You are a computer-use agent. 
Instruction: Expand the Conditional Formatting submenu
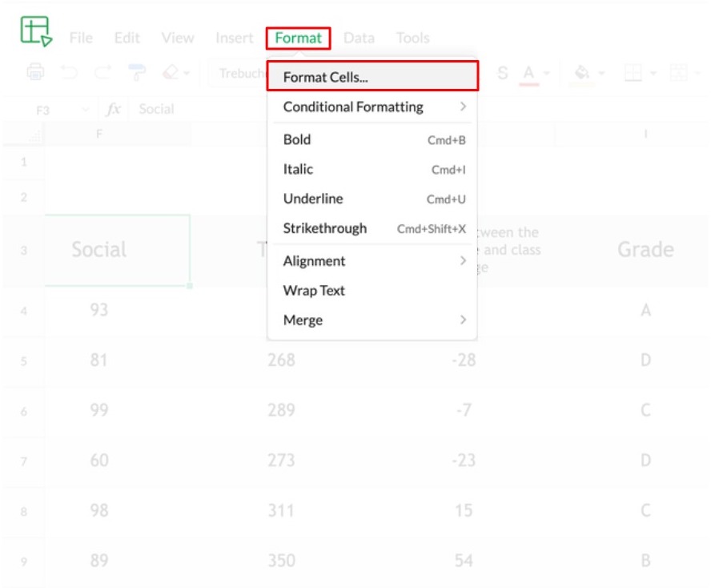372,107
